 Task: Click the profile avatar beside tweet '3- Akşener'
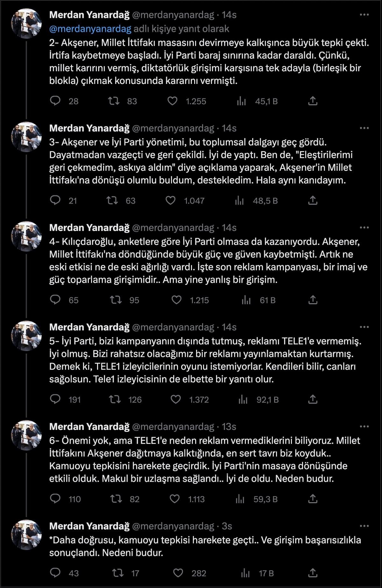[x=26, y=137]
